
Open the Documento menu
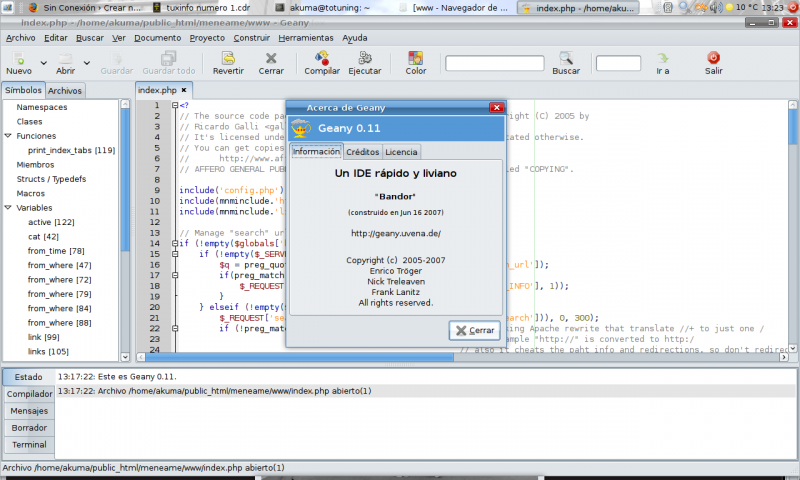tap(158, 38)
